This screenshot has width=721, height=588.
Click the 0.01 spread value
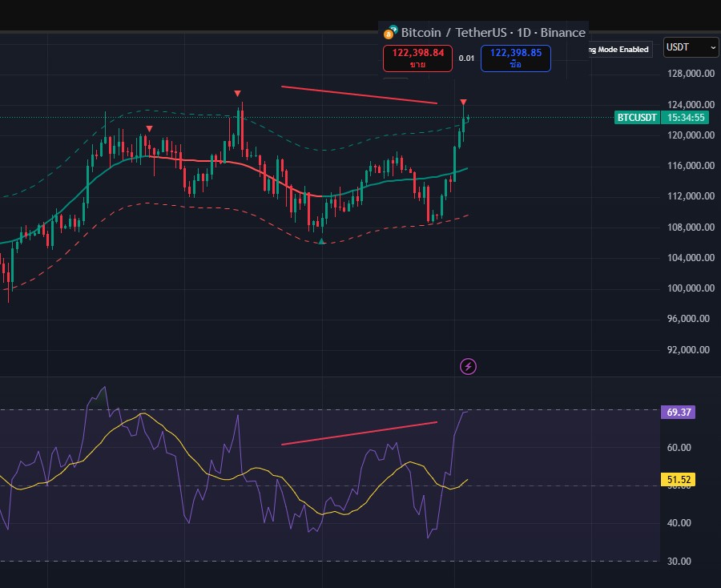(466, 58)
